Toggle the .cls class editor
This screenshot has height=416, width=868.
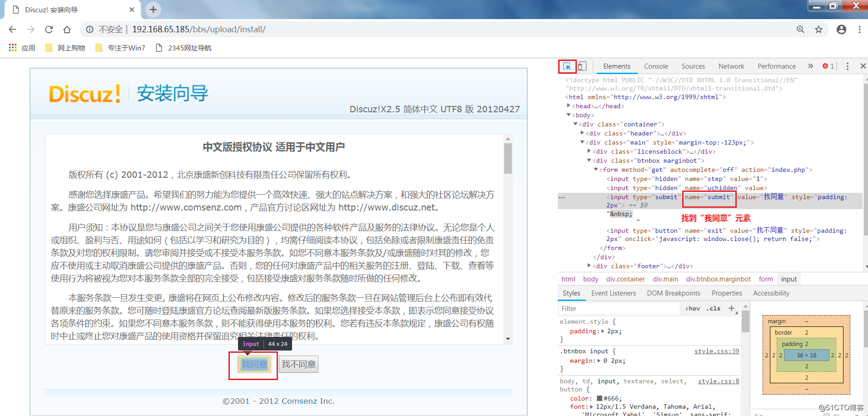[x=713, y=308]
